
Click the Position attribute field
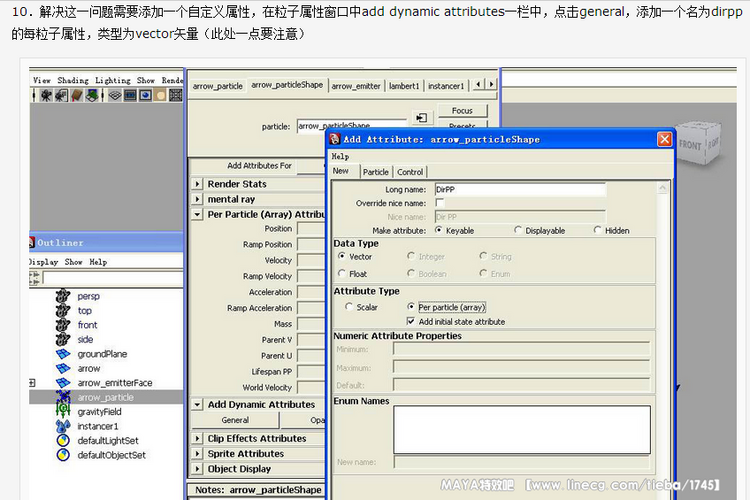311,229
